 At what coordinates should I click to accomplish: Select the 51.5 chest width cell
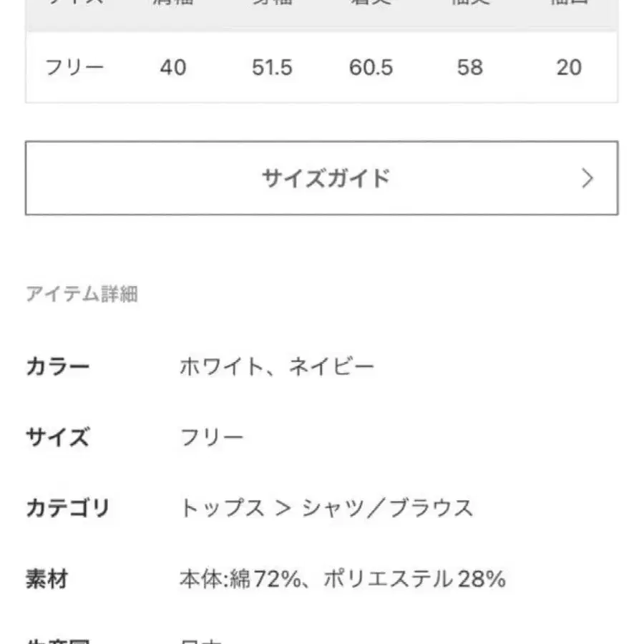pos(270,68)
